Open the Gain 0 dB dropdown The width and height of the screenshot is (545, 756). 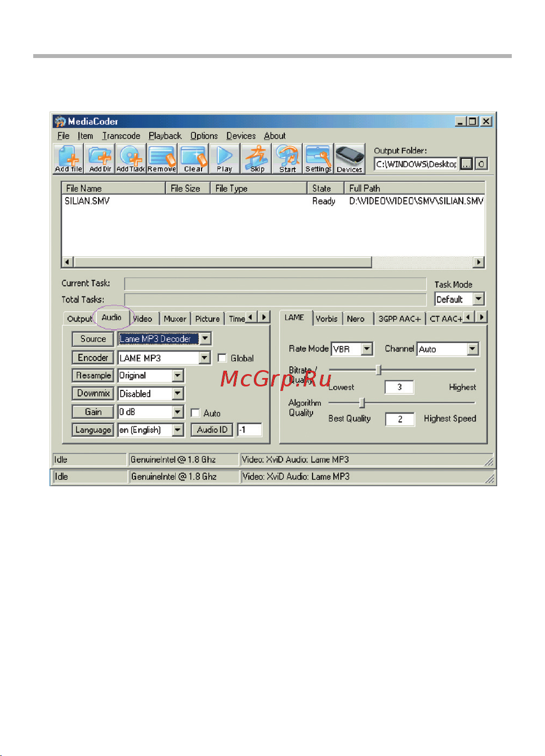tap(178, 412)
